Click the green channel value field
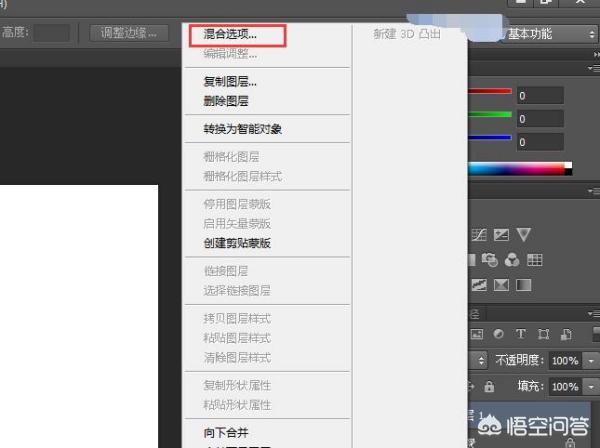The image size is (600, 448). pos(540,119)
